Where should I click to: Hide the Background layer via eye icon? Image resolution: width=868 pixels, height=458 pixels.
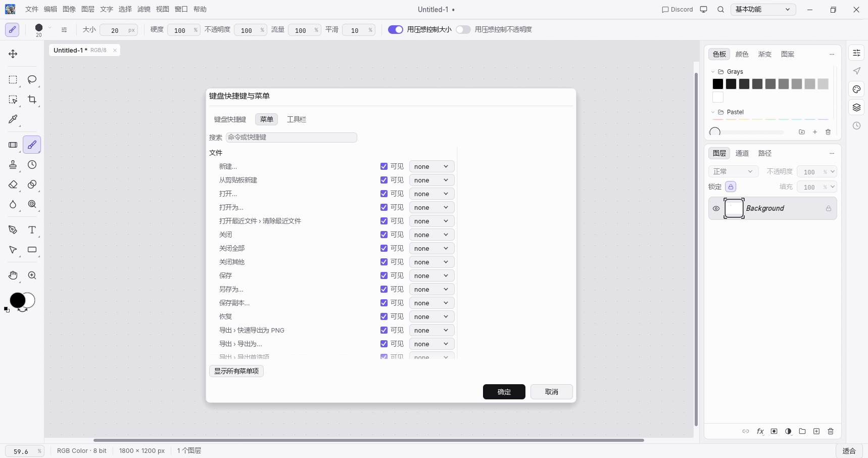(716, 208)
